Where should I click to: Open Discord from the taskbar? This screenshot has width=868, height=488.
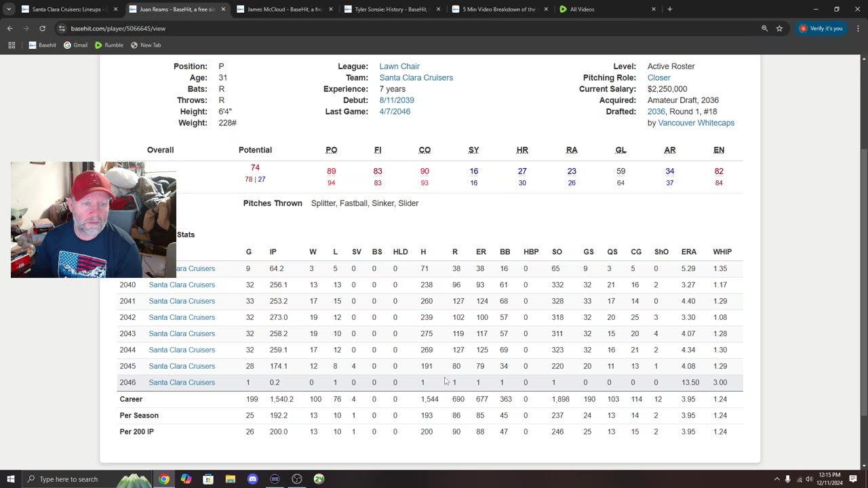coord(253,479)
